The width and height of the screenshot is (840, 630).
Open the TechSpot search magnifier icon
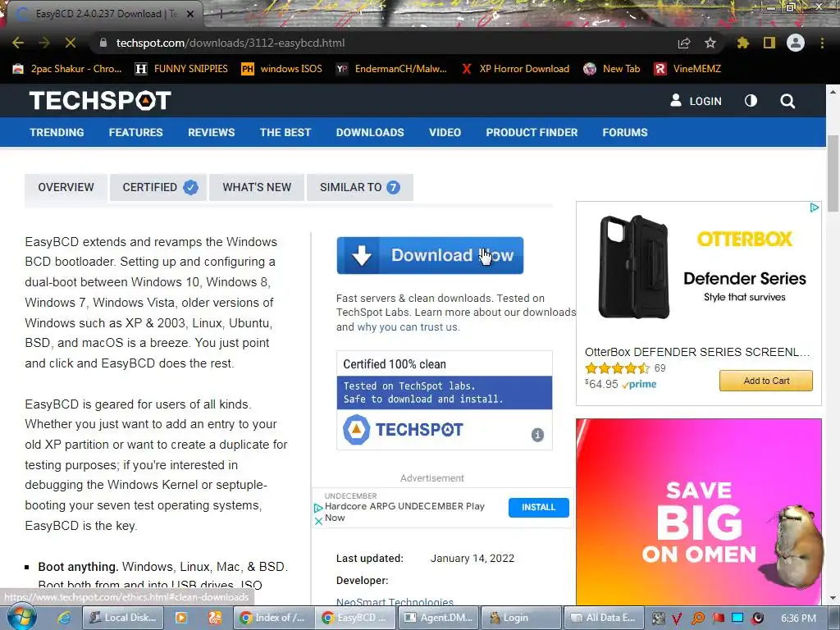tap(787, 101)
